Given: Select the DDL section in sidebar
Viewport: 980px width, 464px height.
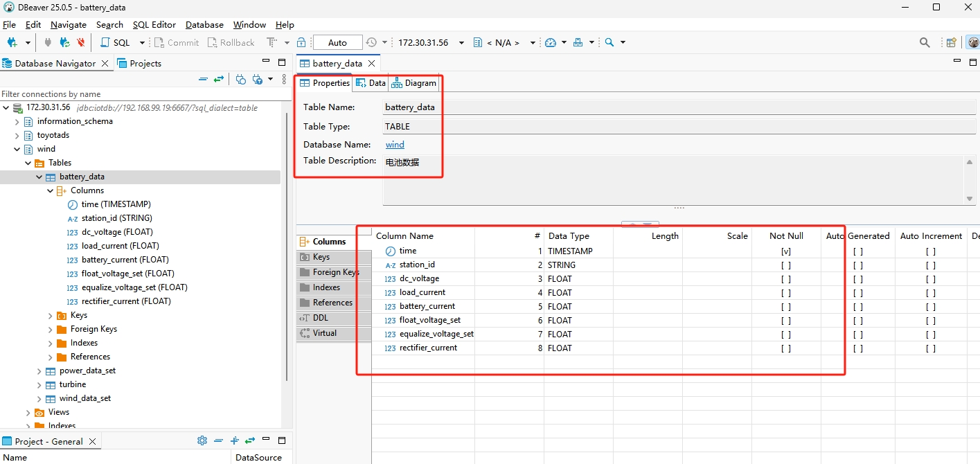Looking at the screenshot, I should click(x=321, y=318).
